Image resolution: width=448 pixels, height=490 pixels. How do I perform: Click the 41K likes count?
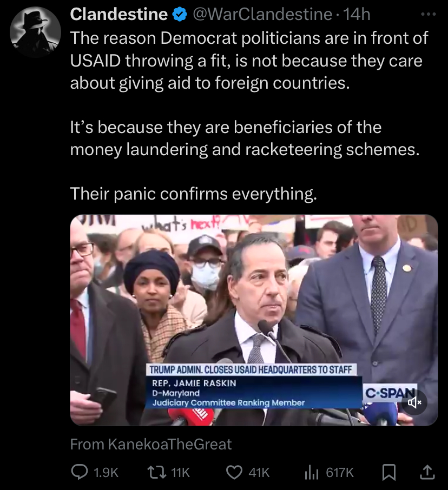point(259,473)
